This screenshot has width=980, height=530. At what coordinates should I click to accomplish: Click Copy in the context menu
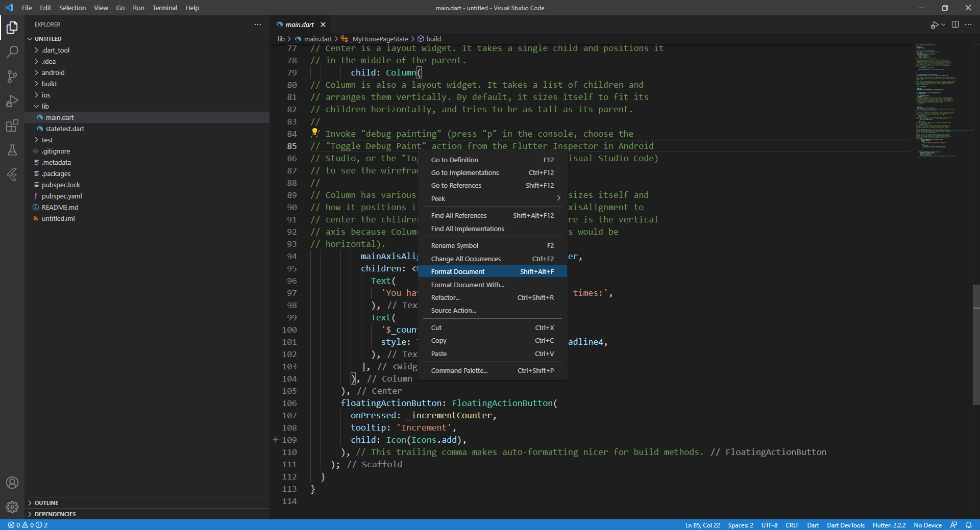click(493, 340)
